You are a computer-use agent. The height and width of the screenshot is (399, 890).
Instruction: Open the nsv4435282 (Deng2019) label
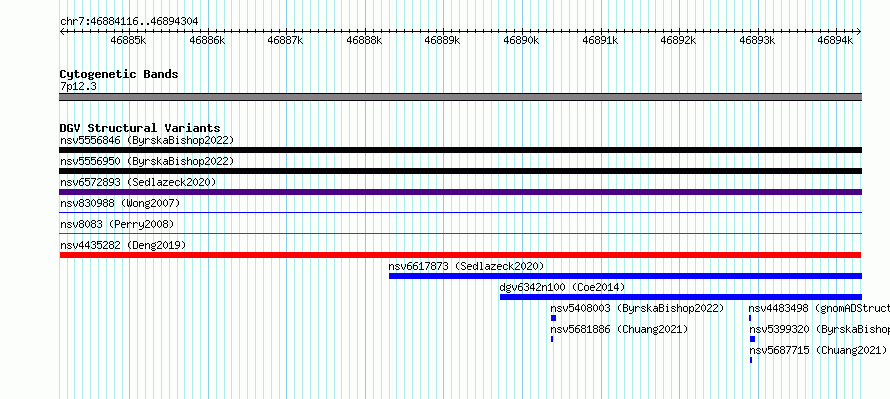[123, 245]
